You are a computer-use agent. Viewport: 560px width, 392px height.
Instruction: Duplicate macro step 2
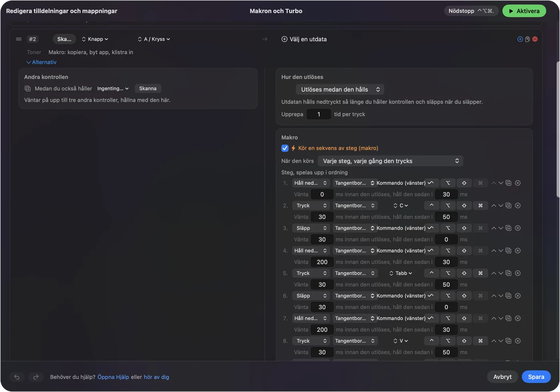(508, 205)
